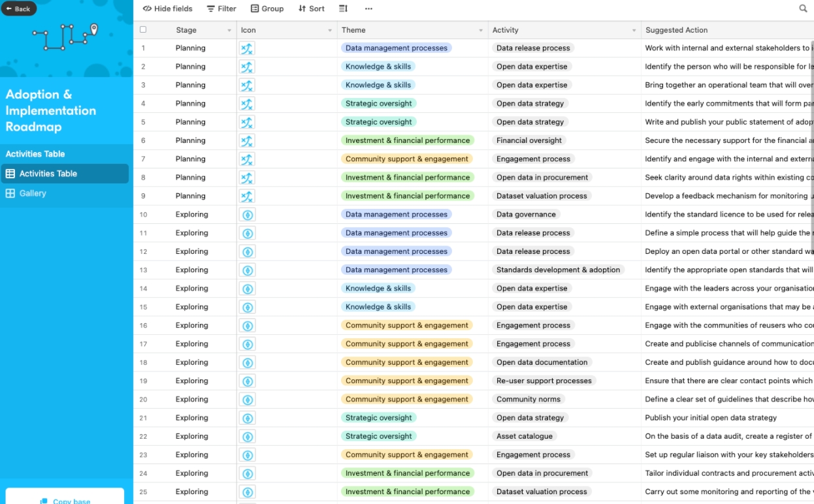
Task: Click the search magnifier icon
Action: (x=803, y=8)
